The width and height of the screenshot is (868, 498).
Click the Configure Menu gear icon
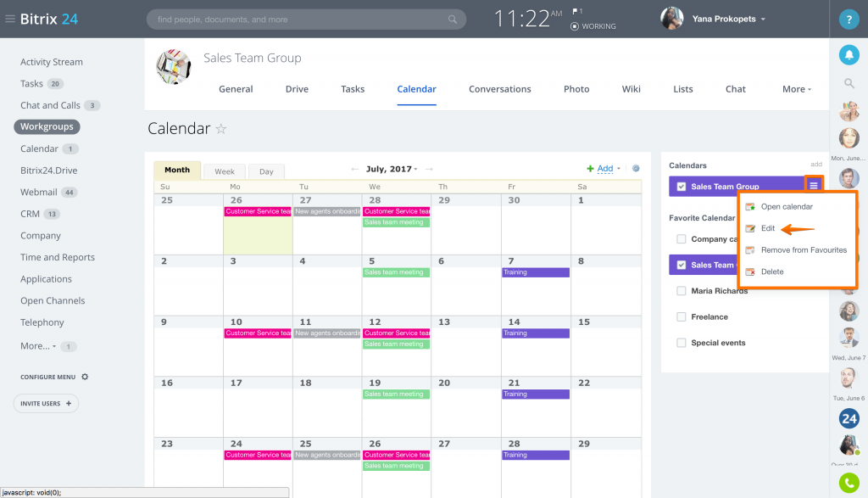click(85, 377)
